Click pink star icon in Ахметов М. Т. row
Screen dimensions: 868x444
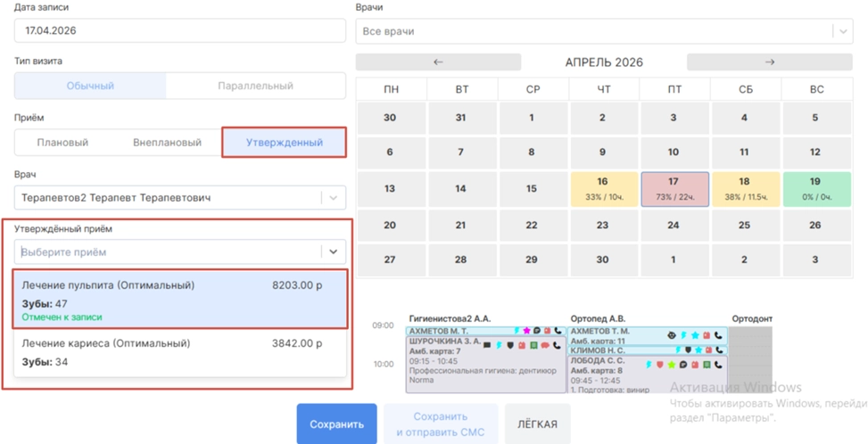click(527, 332)
